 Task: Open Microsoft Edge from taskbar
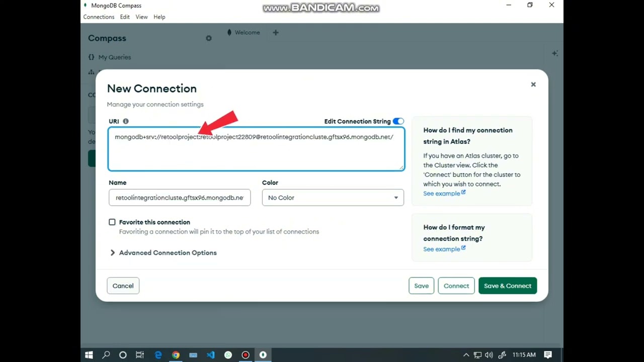158,355
